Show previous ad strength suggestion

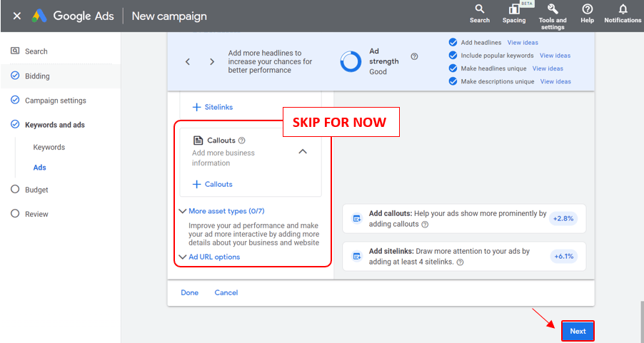(x=188, y=61)
